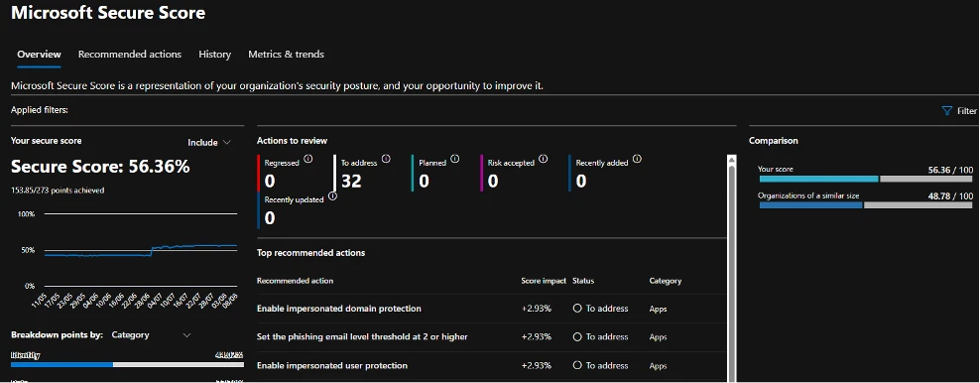Open Enable impersonated domain protection action
This screenshot has height=383, width=980.
339,309
